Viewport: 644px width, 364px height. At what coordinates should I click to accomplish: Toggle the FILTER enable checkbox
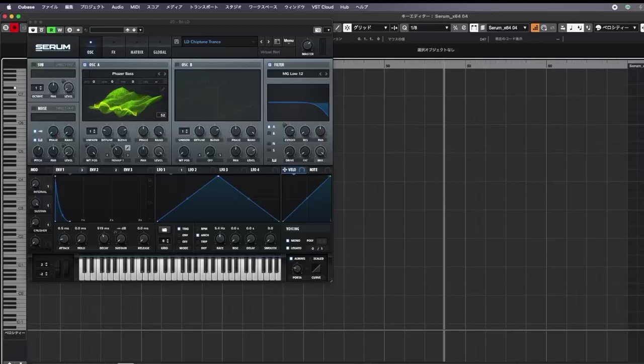tap(270, 65)
